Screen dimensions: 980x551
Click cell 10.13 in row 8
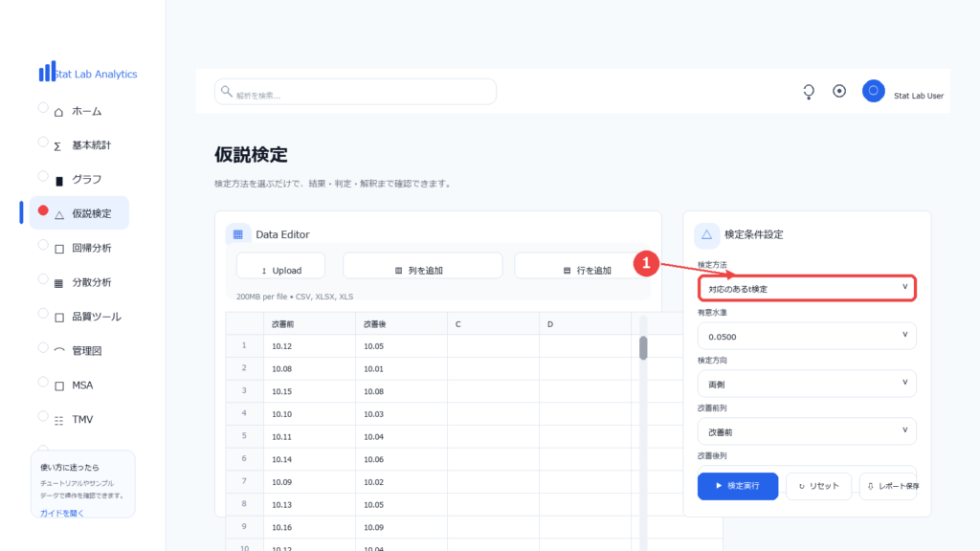point(309,505)
